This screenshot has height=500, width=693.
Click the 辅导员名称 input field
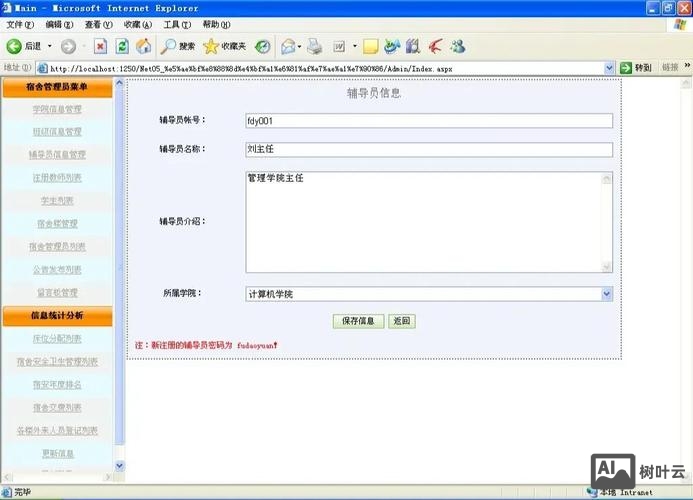click(429, 149)
